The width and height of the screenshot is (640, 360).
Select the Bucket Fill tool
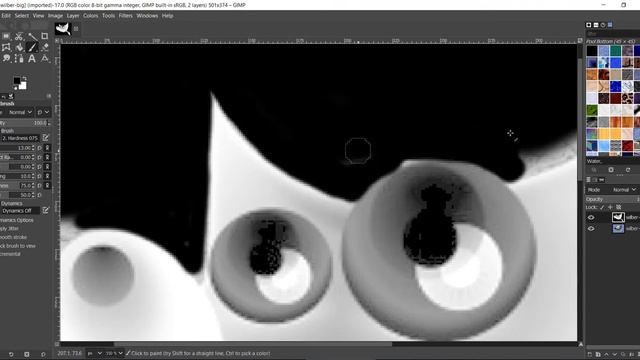(19, 47)
